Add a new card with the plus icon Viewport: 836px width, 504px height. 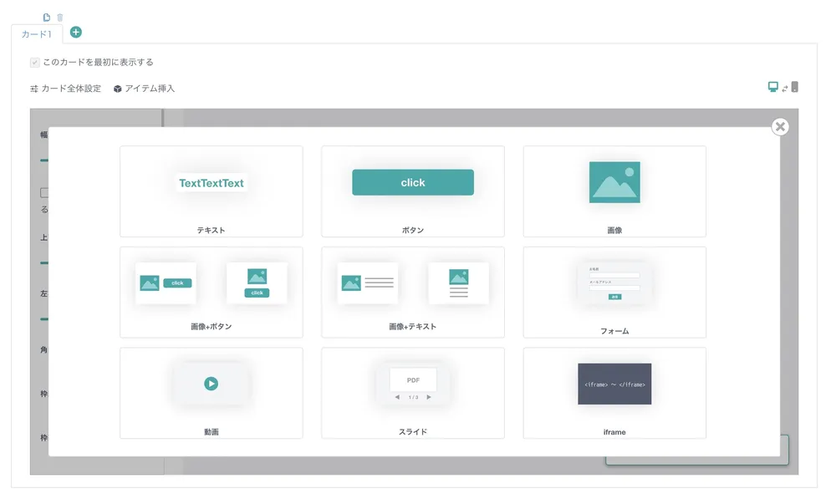coord(76,33)
